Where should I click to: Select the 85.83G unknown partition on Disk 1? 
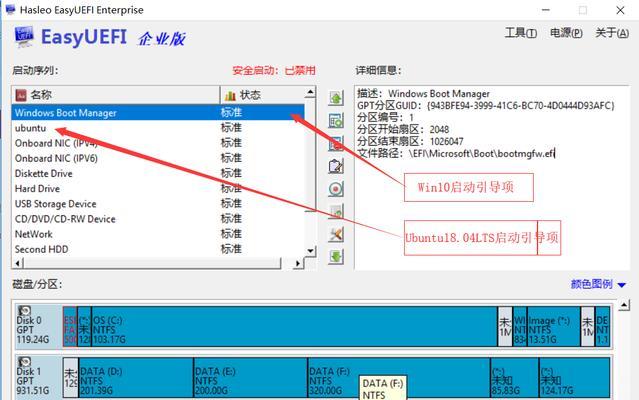pos(515,377)
